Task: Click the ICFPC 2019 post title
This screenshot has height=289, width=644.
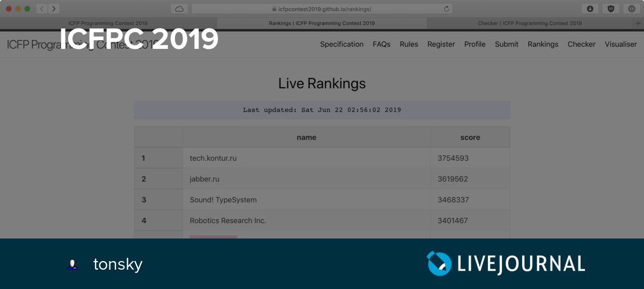Action: [x=138, y=39]
